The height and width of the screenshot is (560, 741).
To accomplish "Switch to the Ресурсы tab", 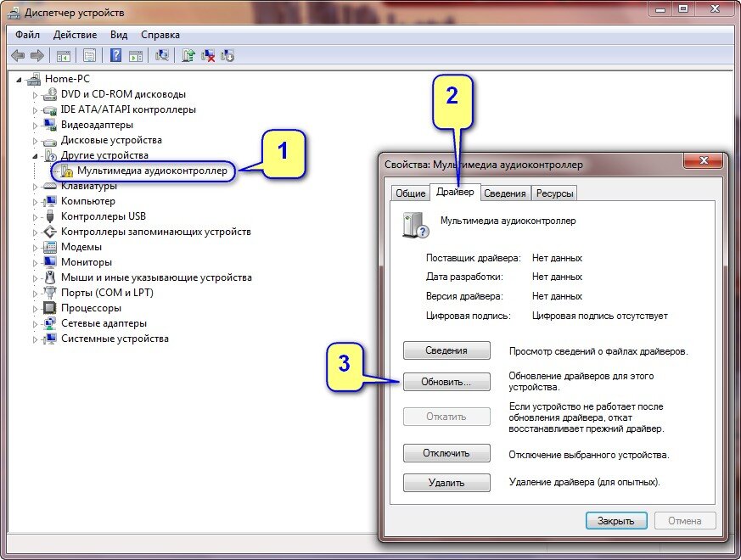I will coord(554,193).
